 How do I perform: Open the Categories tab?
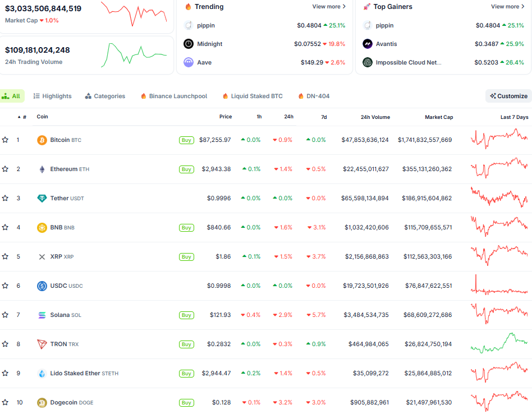click(x=105, y=96)
